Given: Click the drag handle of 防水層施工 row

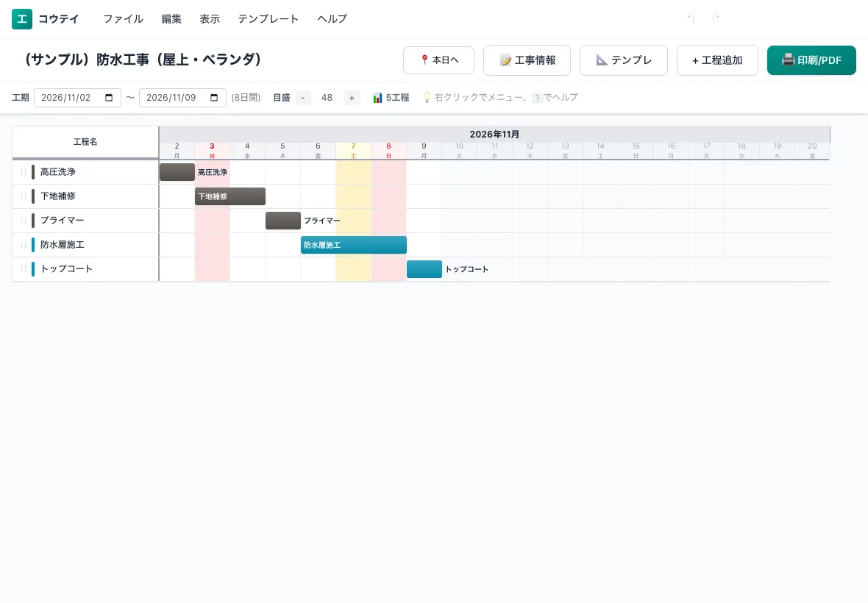Looking at the screenshot, I should (24, 245).
